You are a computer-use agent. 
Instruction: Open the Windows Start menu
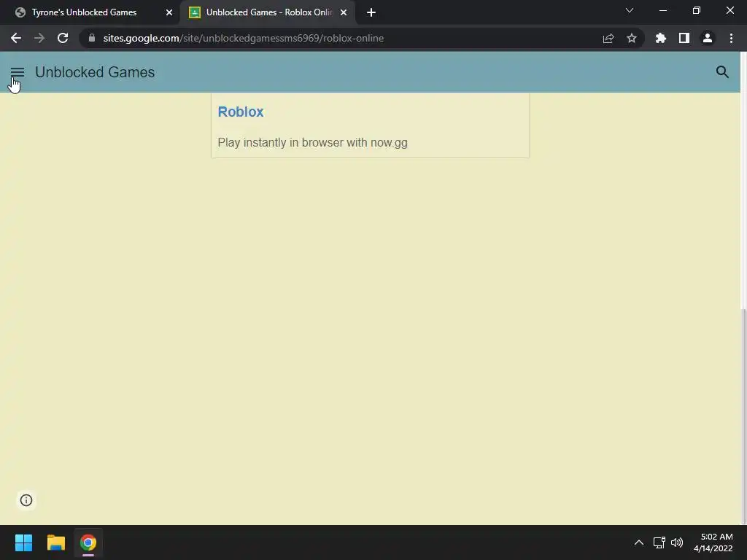coord(23,542)
